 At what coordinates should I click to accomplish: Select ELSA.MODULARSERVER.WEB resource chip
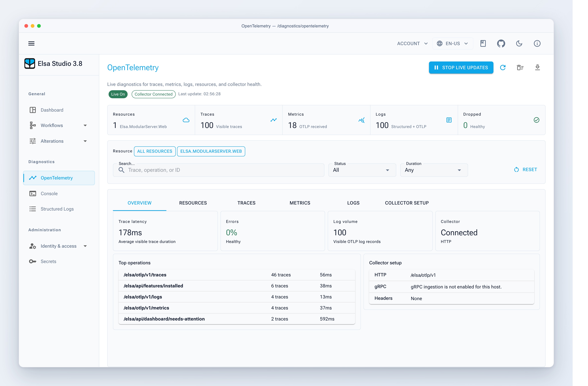pyautogui.click(x=211, y=151)
